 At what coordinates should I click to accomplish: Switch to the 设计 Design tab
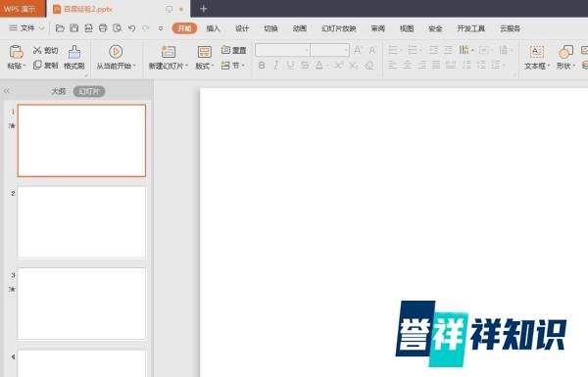[x=242, y=28]
